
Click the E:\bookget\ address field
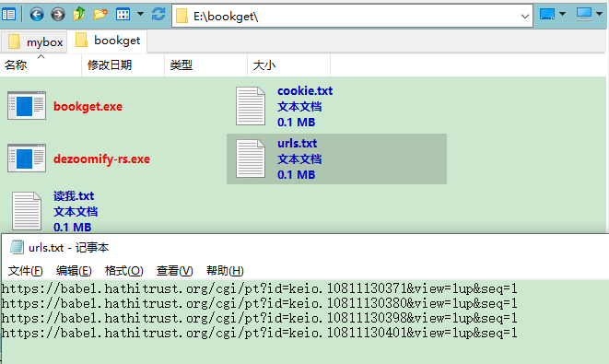(x=352, y=17)
